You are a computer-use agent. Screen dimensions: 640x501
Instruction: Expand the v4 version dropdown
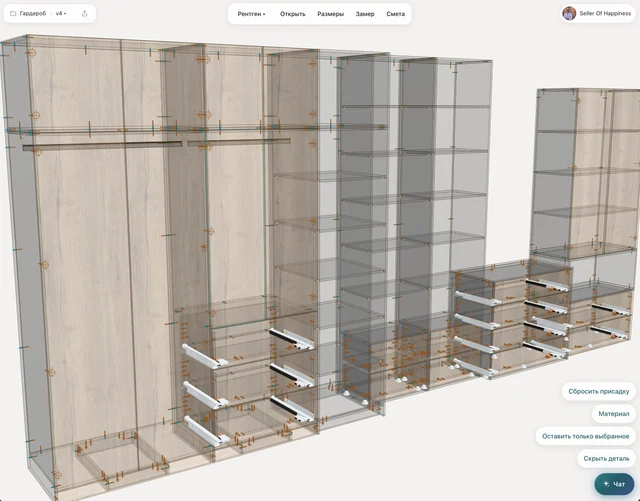61,13
